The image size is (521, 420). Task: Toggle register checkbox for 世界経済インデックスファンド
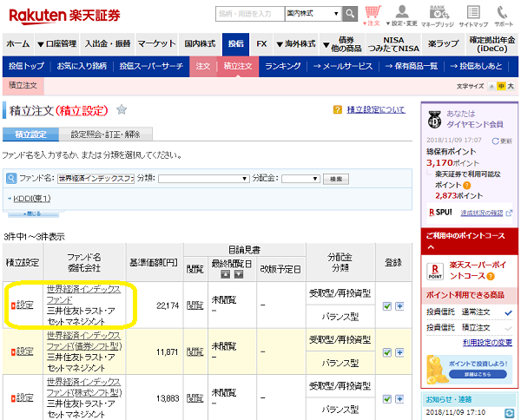[387, 306]
